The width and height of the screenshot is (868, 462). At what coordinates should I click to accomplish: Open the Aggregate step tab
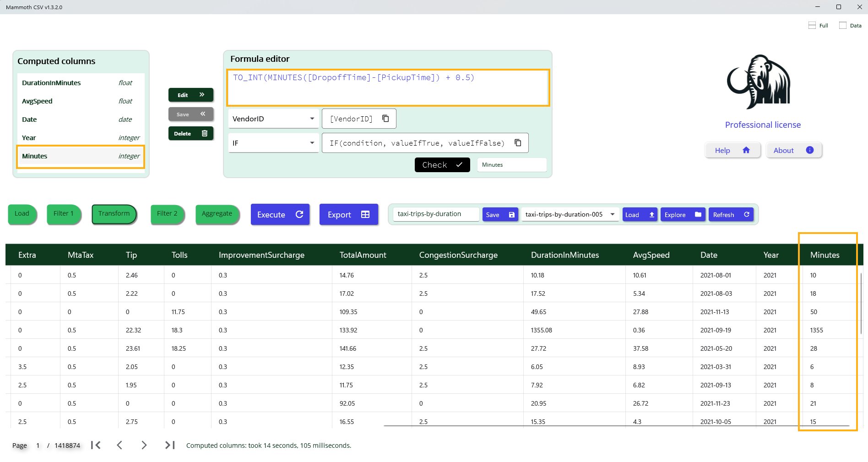point(217,214)
